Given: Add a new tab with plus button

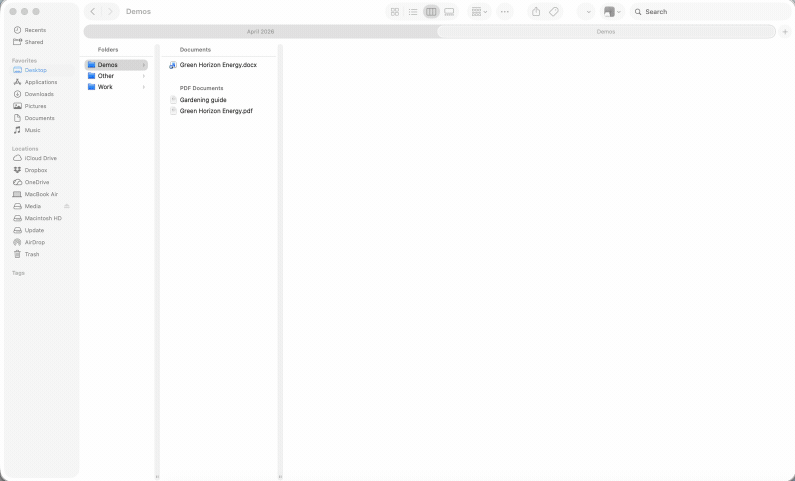Looking at the screenshot, I should 785,31.
